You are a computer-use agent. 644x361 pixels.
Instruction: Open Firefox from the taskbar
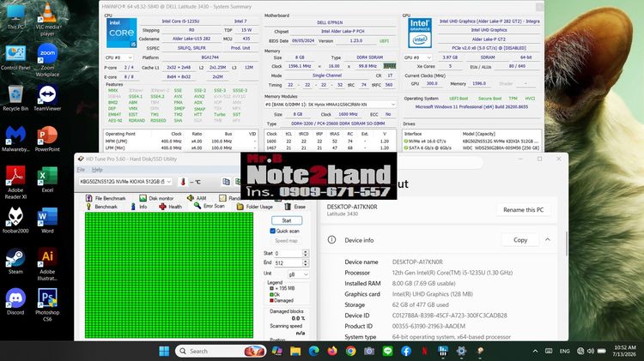click(332, 352)
